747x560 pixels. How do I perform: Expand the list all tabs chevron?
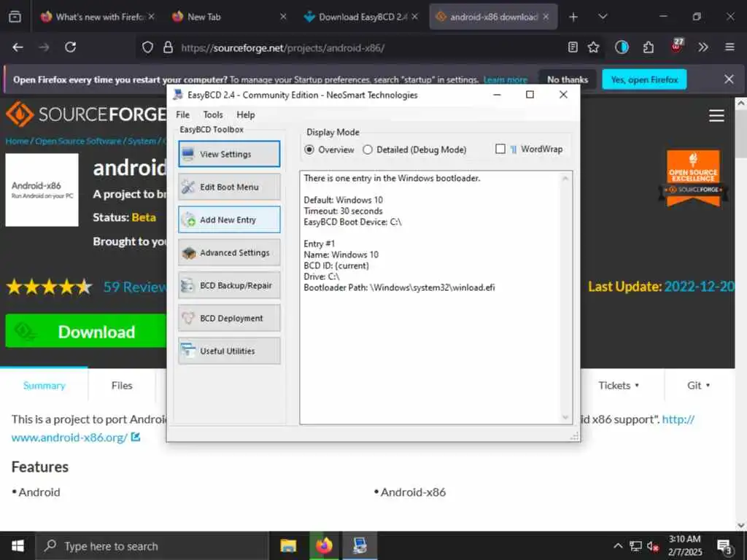pos(603,17)
